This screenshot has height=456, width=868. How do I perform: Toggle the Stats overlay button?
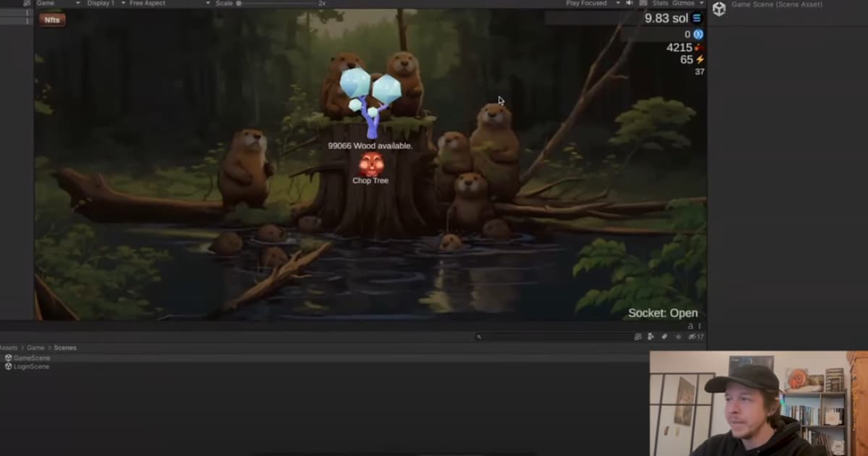[660, 3]
